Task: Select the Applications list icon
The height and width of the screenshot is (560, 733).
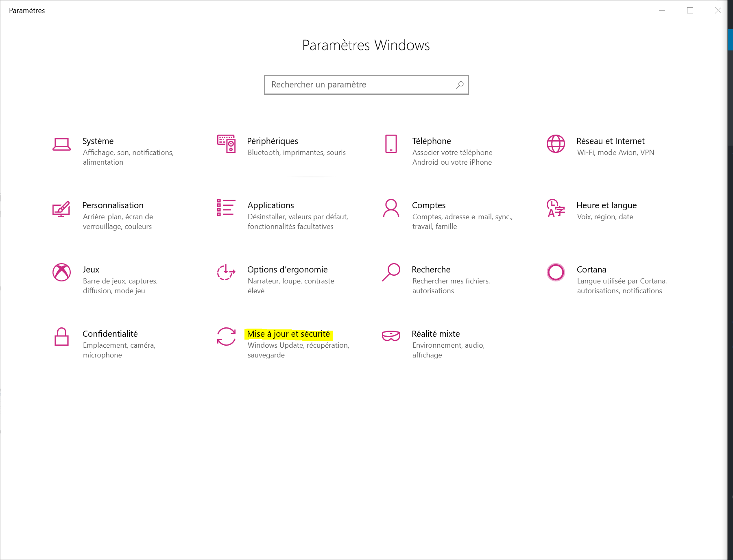Action: [226, 207]
